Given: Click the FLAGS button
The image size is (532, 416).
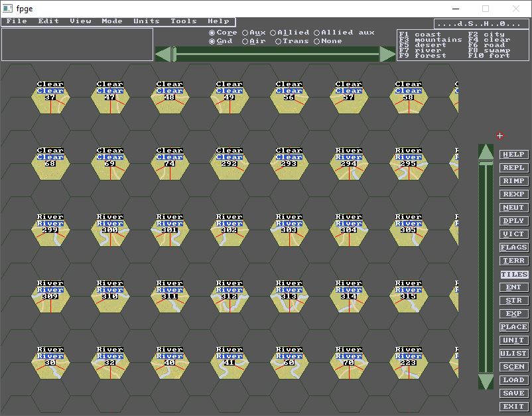Looking at the screenshot, I should [513, 247].
